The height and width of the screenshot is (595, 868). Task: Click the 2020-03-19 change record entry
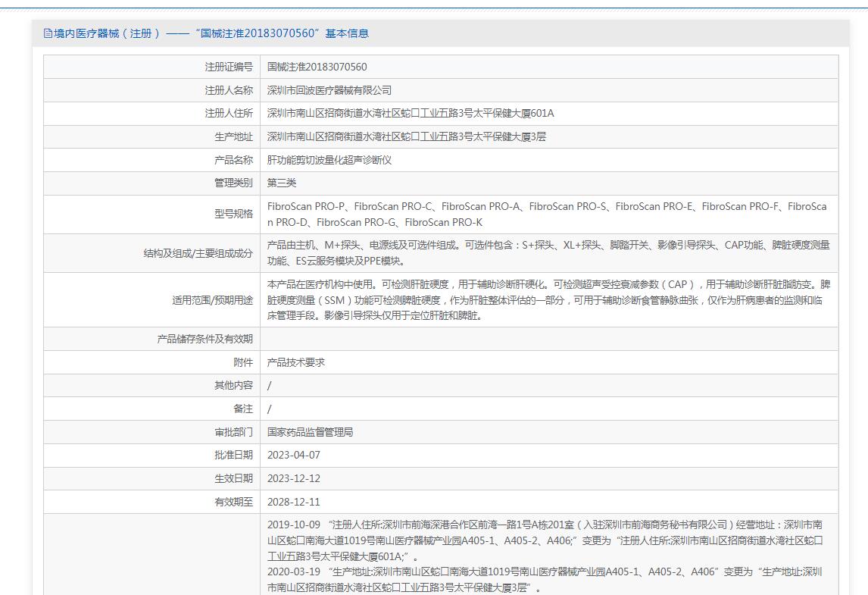(545, 579)
